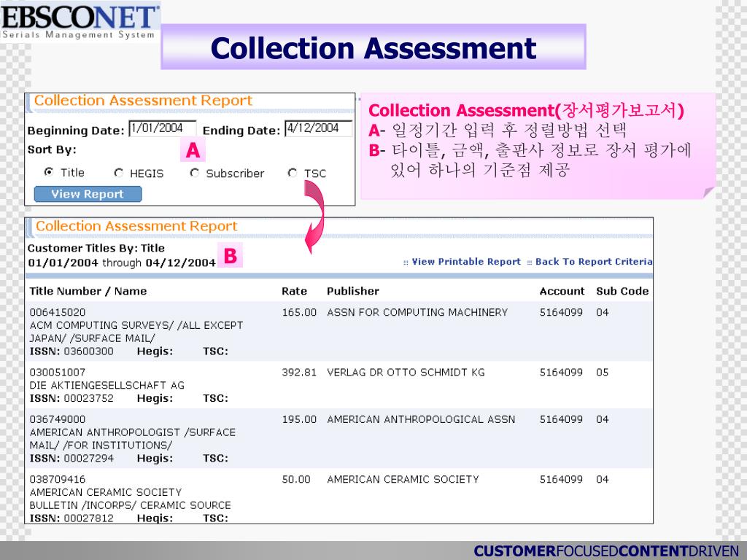The height and width of the screenshot is (560, 747).
Task: Click the Rate column header
Action: click(x=295, y=291)
